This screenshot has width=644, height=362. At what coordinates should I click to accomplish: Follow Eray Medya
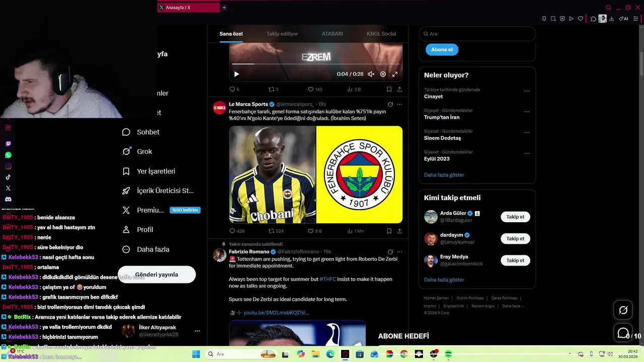click(515, 260)
